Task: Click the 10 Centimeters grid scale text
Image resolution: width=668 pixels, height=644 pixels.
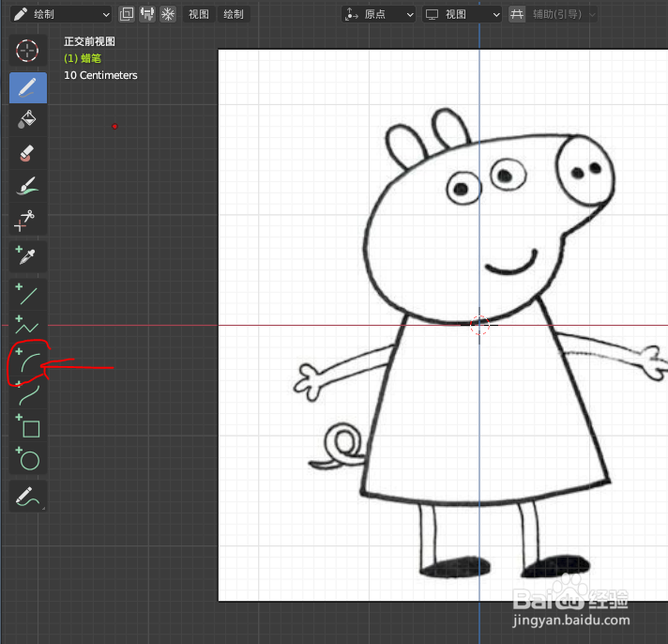Action: pyautogui.click(x=100, y=75)
